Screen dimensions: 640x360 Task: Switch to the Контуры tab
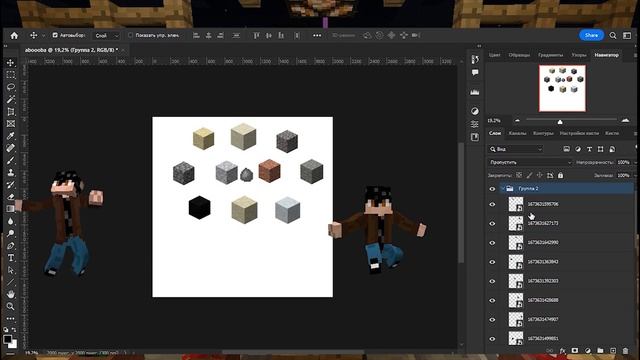(543, 133)
